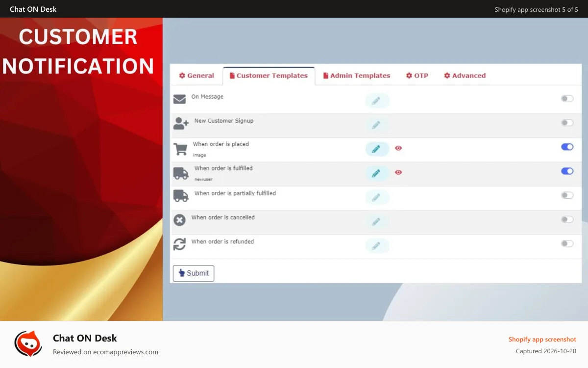Click 'Shopify app screenshot' orange footer text
Screen dimensions: 588x368
542,340
